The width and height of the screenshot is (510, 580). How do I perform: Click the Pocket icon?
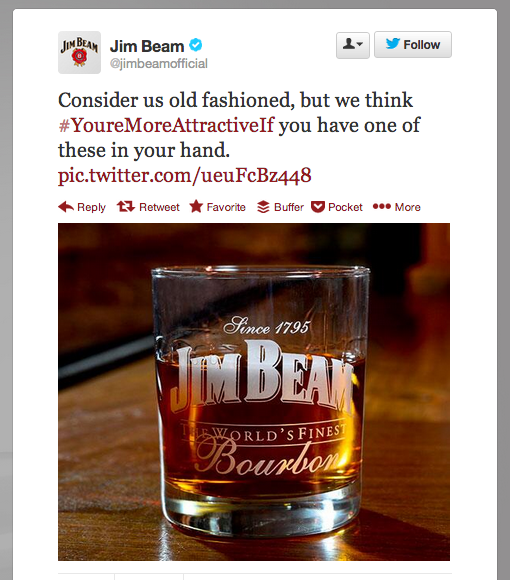(318, 207)
